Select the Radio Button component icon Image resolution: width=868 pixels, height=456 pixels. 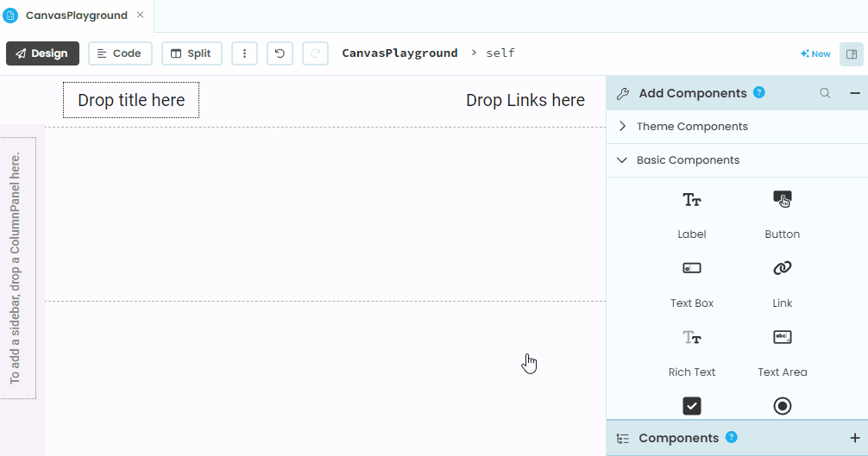783,406
